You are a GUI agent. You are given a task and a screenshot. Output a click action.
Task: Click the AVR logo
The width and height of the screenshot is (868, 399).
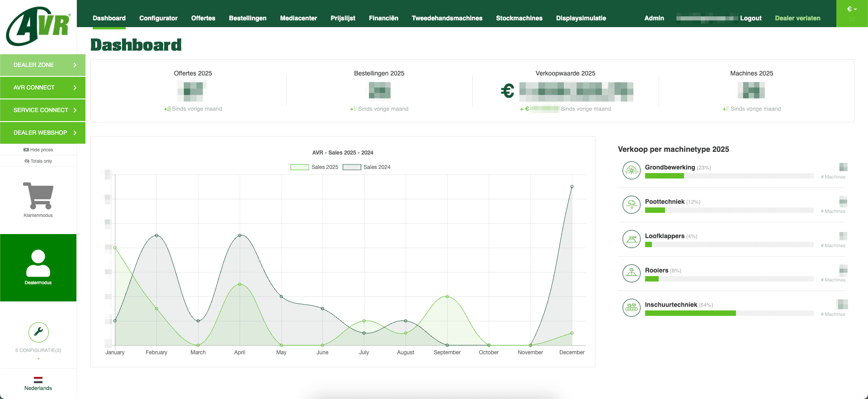pyautogui.click(x=38, y=26)
